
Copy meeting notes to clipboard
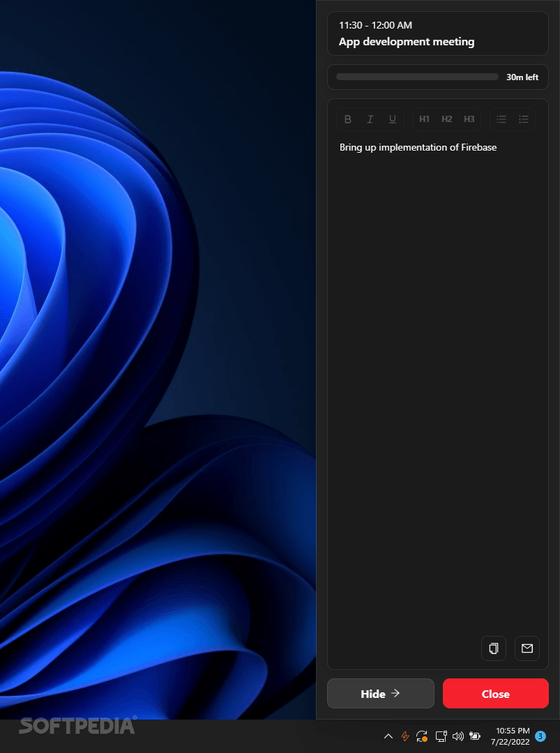click(x=494, y=648)
